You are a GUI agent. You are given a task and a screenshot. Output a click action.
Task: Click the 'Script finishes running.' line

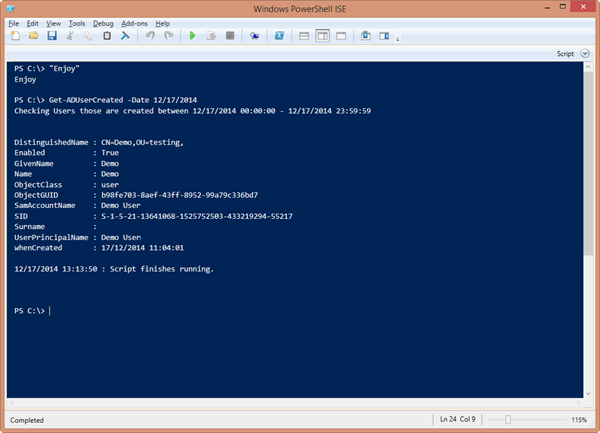[x=114, y=269]
